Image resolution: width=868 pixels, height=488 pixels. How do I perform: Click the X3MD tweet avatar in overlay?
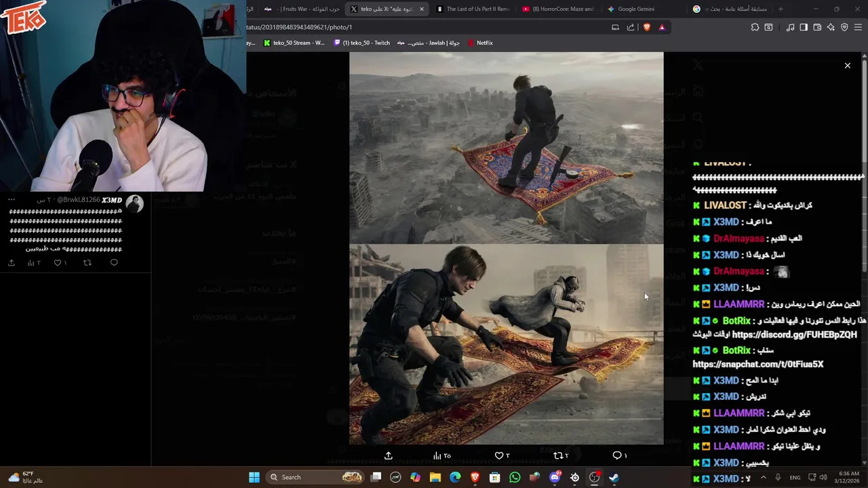pos(134,203)
